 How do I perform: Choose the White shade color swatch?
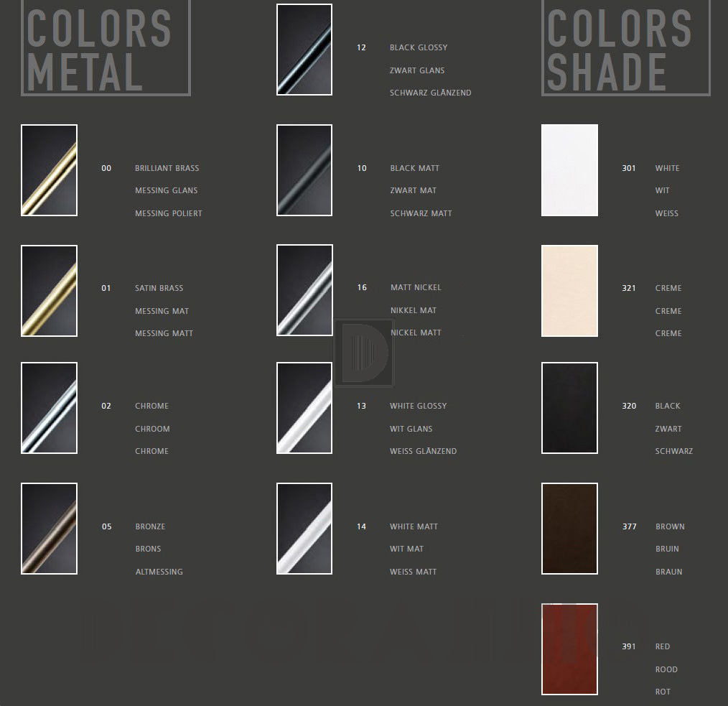(x=569, y=170)
